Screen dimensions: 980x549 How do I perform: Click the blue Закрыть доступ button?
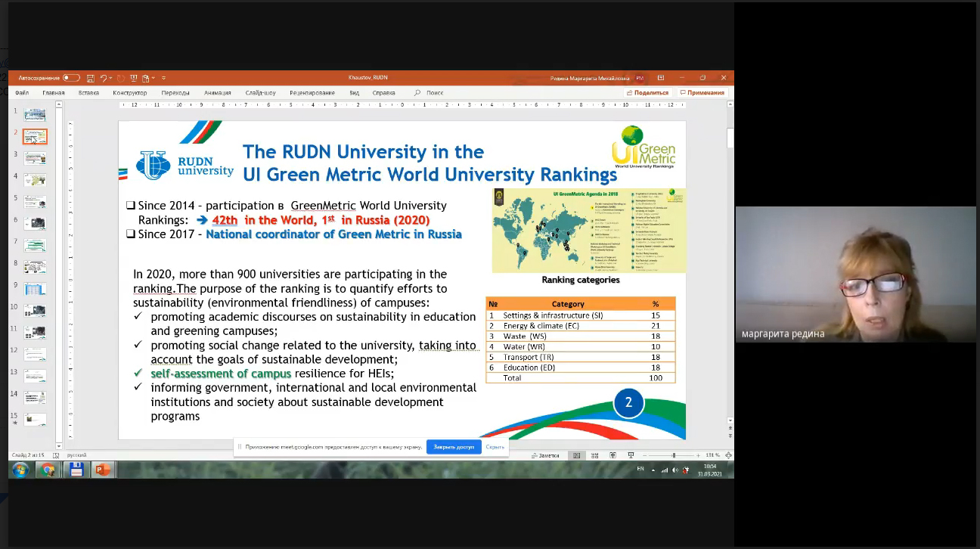pyautogui.click(x=454, y=447)
